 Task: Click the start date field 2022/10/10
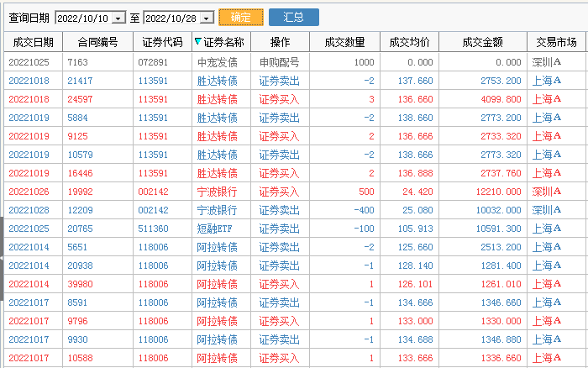81,18
